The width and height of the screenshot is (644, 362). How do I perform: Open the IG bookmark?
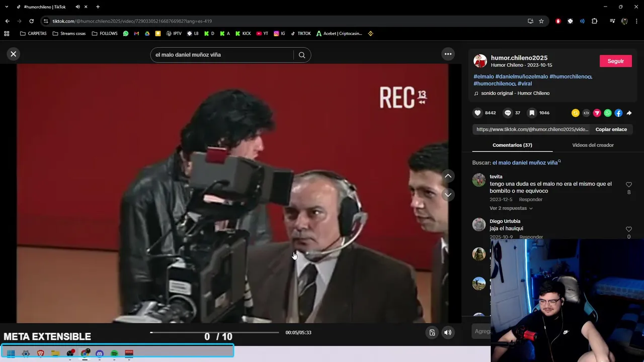[279, 34]
